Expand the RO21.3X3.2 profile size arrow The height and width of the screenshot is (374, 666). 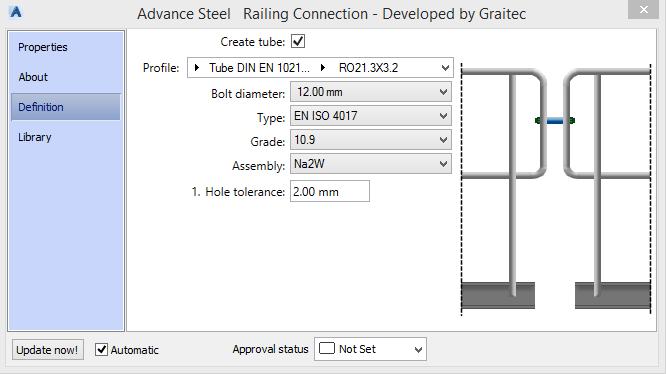(323, 67)
